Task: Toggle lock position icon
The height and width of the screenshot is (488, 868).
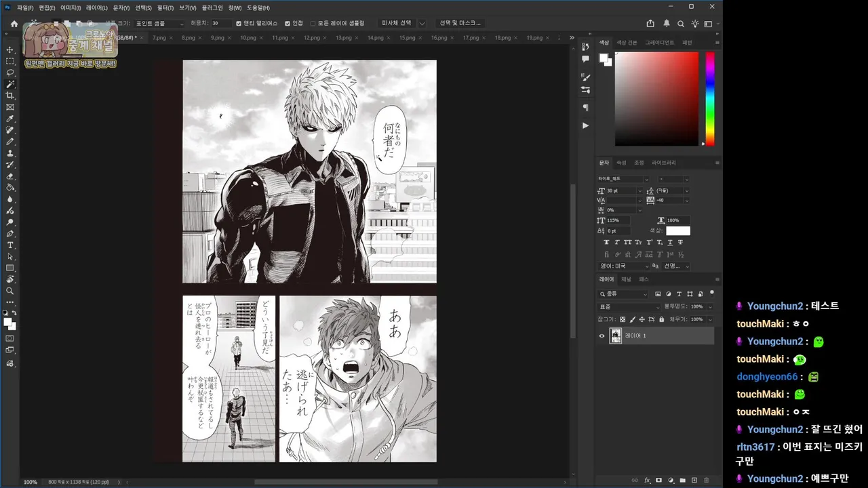Action: (642, 319)
